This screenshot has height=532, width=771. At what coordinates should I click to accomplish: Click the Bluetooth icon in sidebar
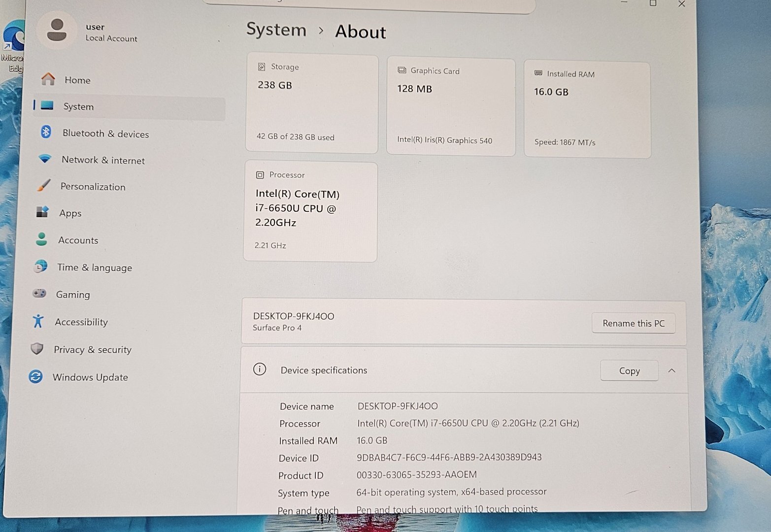point(46,132)
